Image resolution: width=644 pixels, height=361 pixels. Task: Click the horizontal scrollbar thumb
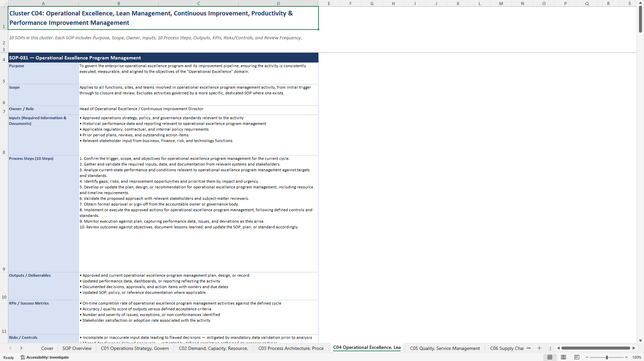pos(596,348)
